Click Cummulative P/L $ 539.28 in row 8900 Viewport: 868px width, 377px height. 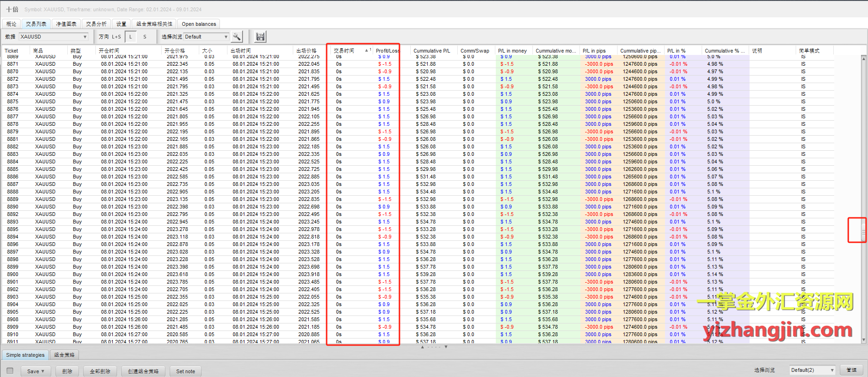click(x=426, y=274)
